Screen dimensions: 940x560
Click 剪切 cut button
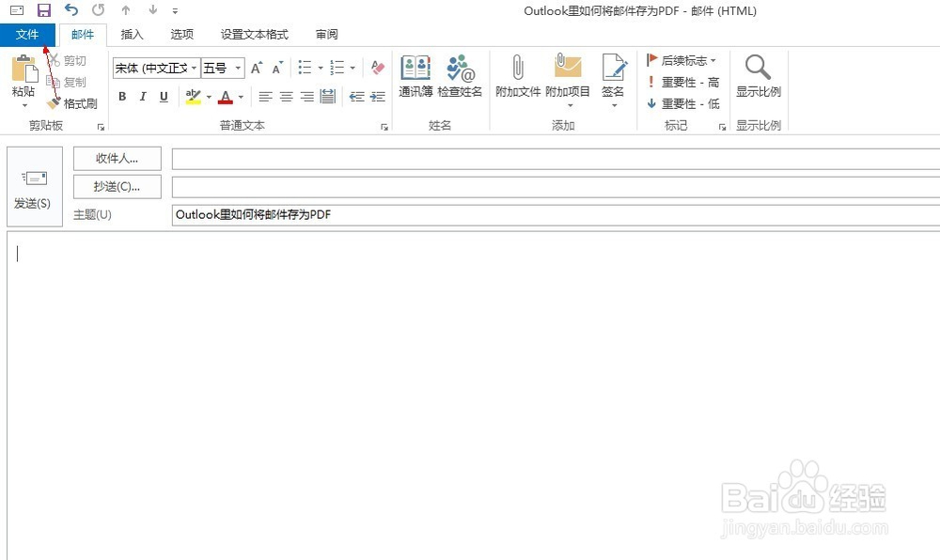[x=67, y=60]
